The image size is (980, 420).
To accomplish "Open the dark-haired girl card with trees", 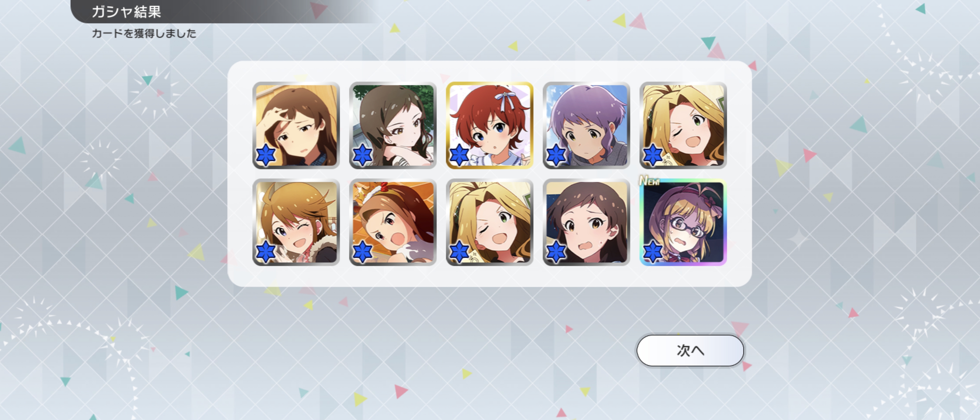I will pyautogui.click(x=393, y=125).
